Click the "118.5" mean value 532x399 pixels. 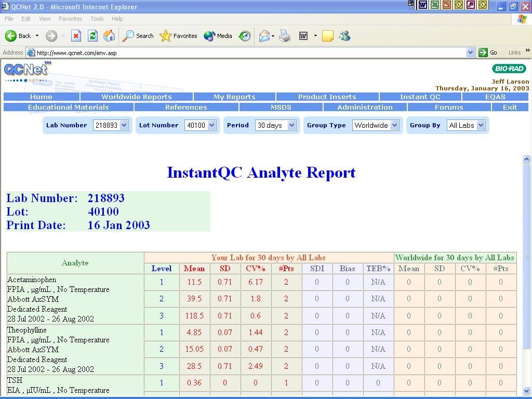coord(194,315)
